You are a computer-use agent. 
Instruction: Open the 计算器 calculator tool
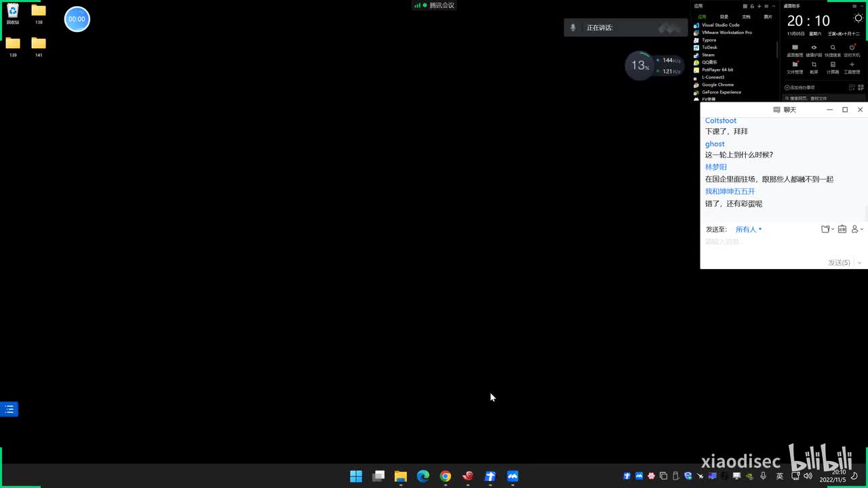pos(833,68)
